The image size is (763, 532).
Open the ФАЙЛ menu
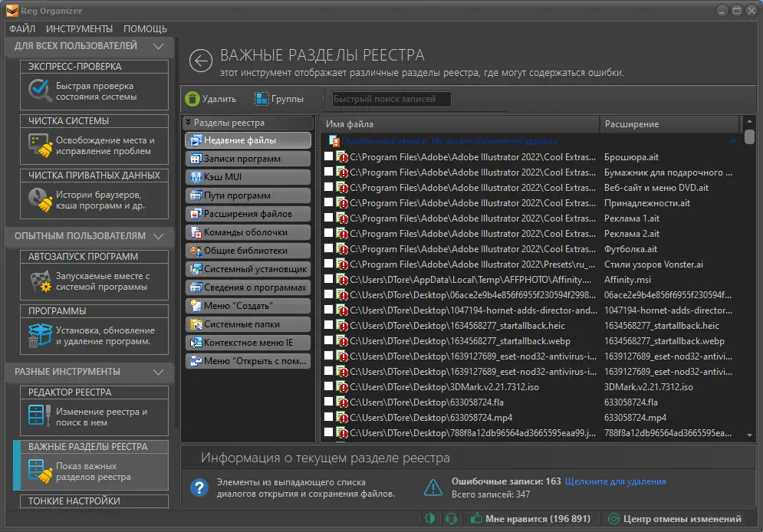(22, 28)
